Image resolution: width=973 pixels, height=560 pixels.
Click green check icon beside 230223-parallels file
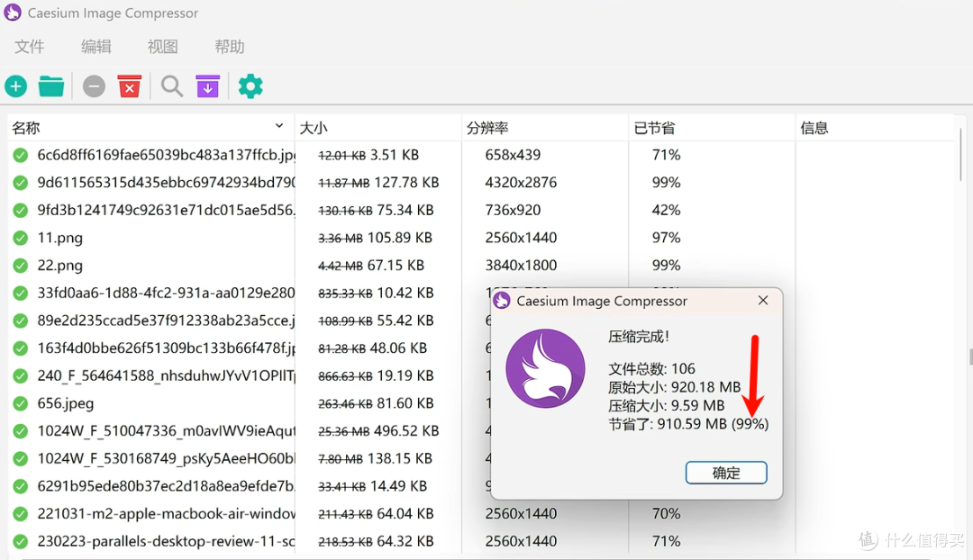21,541
